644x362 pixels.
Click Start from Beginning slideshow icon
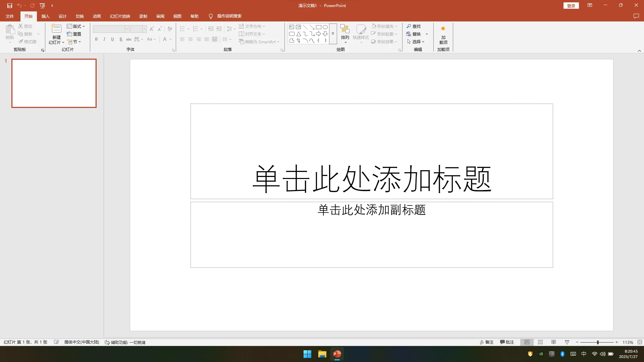click(x=42, y=6)
